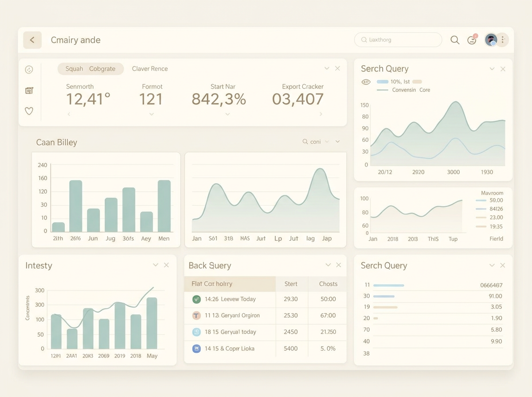
Task: Open the vertical dots menu beside avatar
Action: tap(503, 40)
